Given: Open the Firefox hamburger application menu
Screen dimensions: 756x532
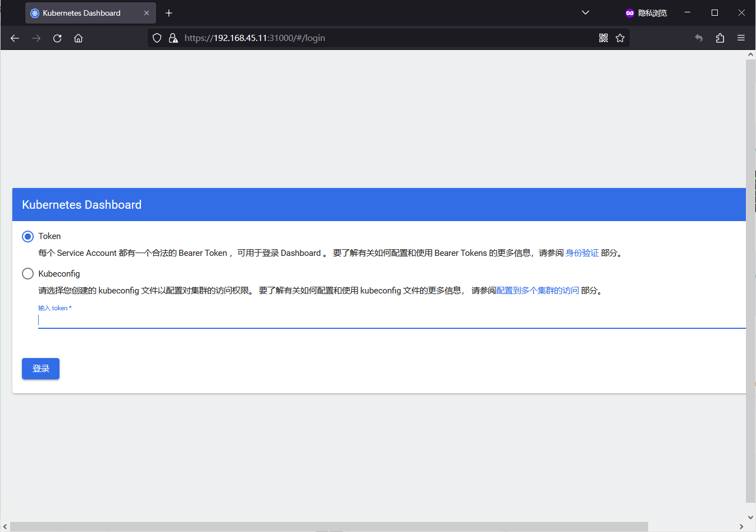Looking at the screenshot, I should click(x=741, y=38).
